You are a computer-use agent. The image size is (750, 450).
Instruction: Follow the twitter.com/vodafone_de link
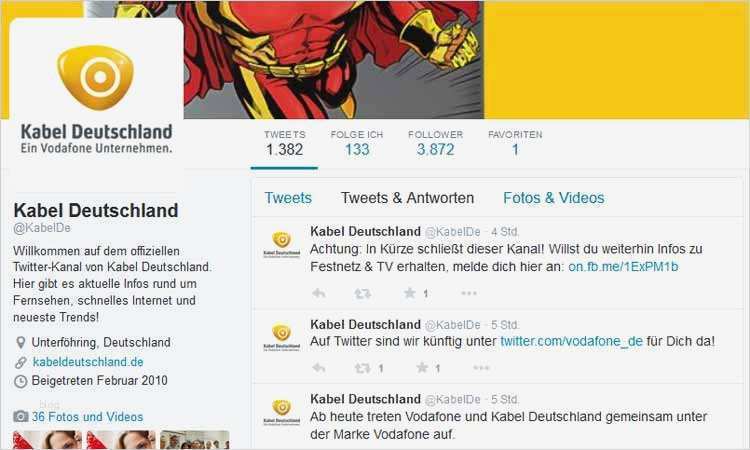[571, 341]
